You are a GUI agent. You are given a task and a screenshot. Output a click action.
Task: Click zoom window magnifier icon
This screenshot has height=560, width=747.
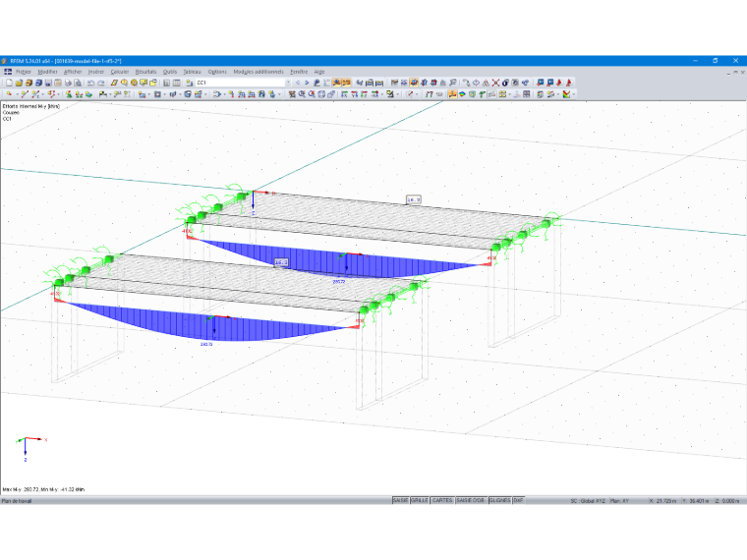point(302,93)
